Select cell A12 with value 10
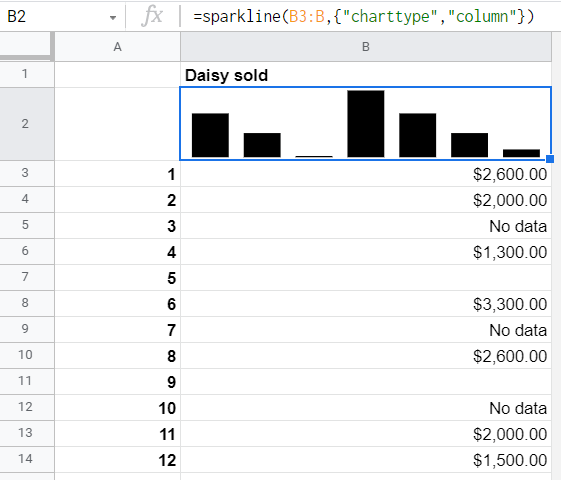 pyautogui.click(x=117, y=407)
